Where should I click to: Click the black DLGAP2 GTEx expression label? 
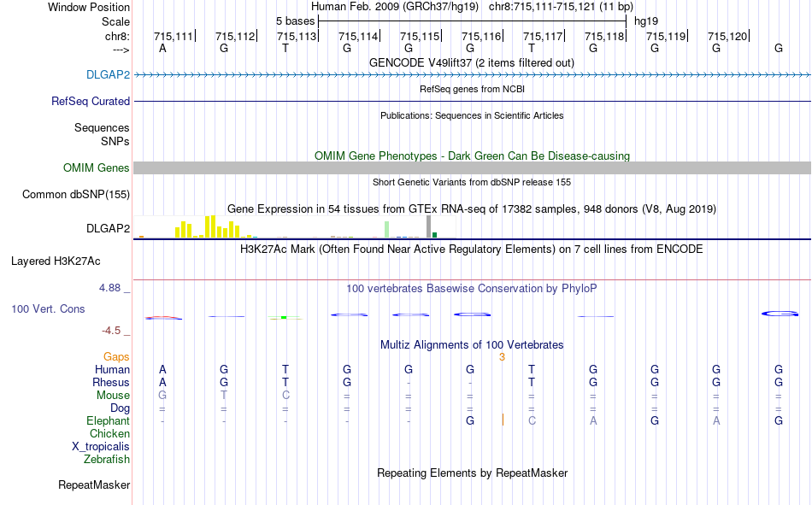[108, 228]
